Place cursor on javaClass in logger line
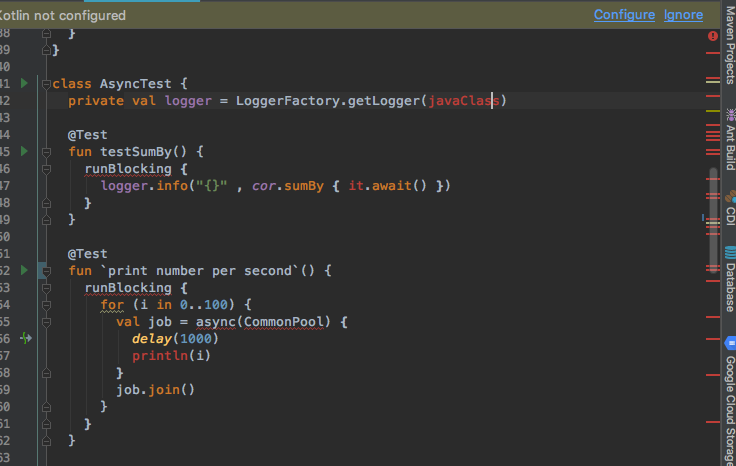 point(465,100)
